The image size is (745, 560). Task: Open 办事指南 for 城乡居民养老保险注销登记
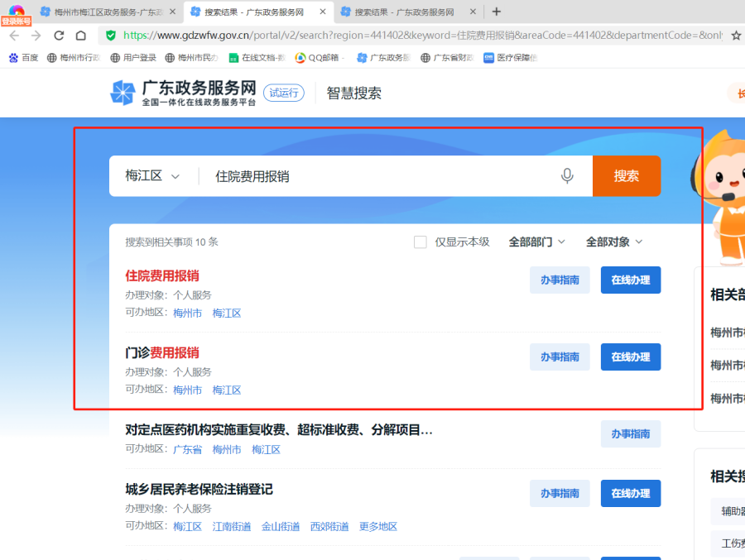(560, 494)
